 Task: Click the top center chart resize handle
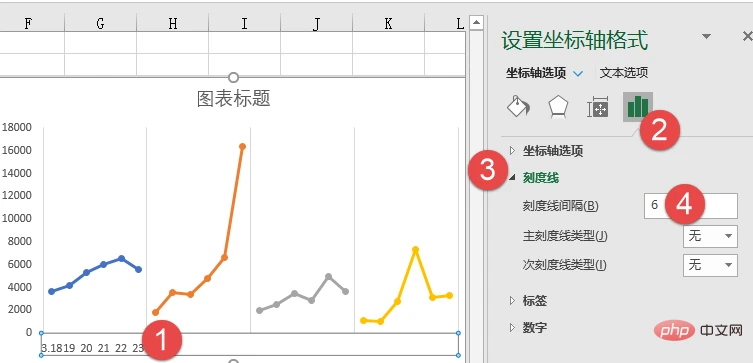[x=233, y=77]
